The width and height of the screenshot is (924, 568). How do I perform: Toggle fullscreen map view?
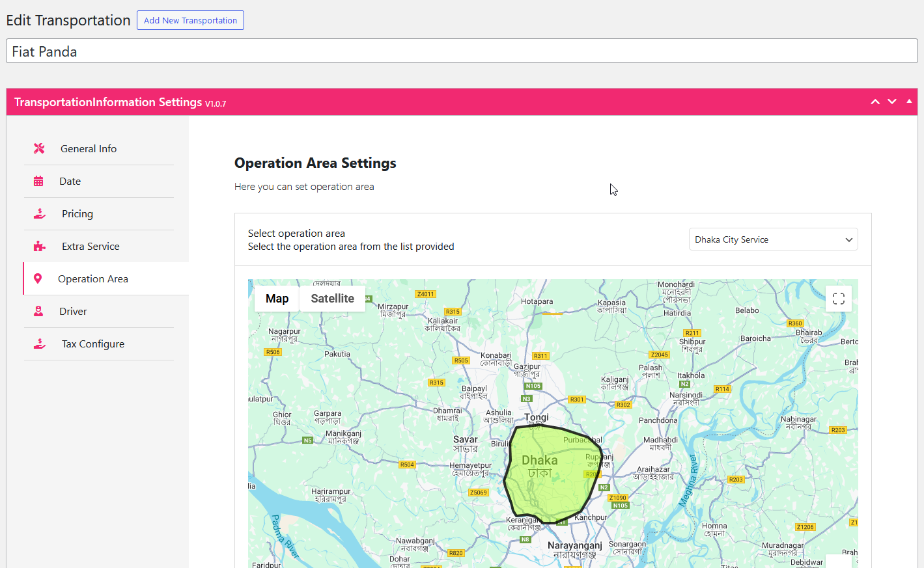[838, 299]
